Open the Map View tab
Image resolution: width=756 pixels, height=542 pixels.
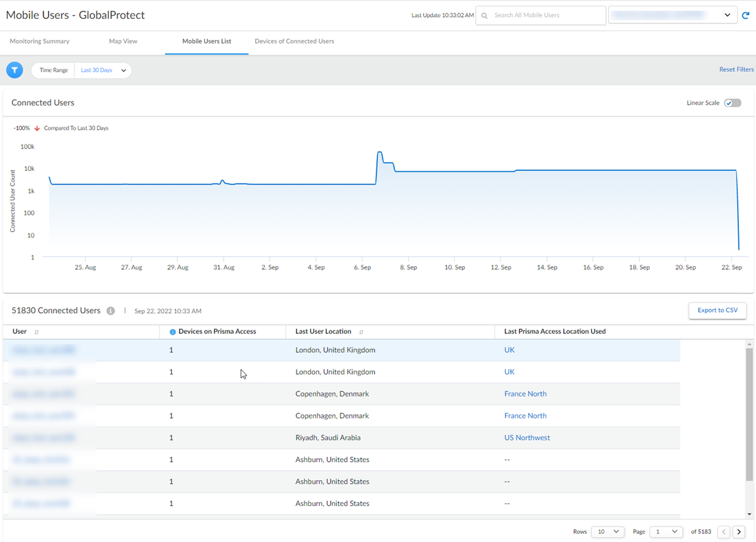tap(123, 42)
